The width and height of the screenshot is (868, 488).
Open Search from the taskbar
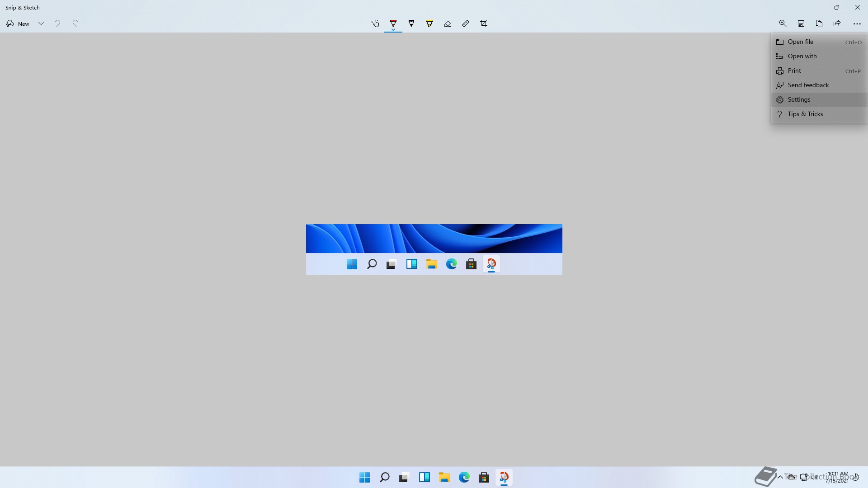tap(384, 477)
